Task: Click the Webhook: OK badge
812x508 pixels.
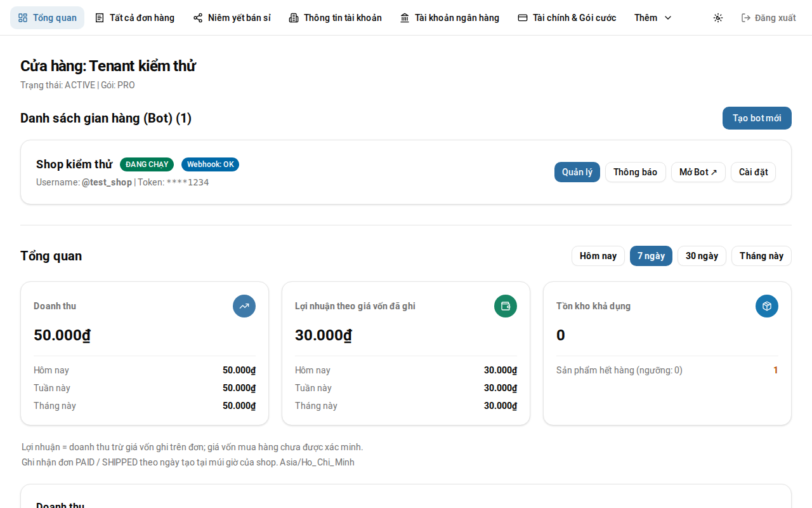Action: (x=210, y=164)
